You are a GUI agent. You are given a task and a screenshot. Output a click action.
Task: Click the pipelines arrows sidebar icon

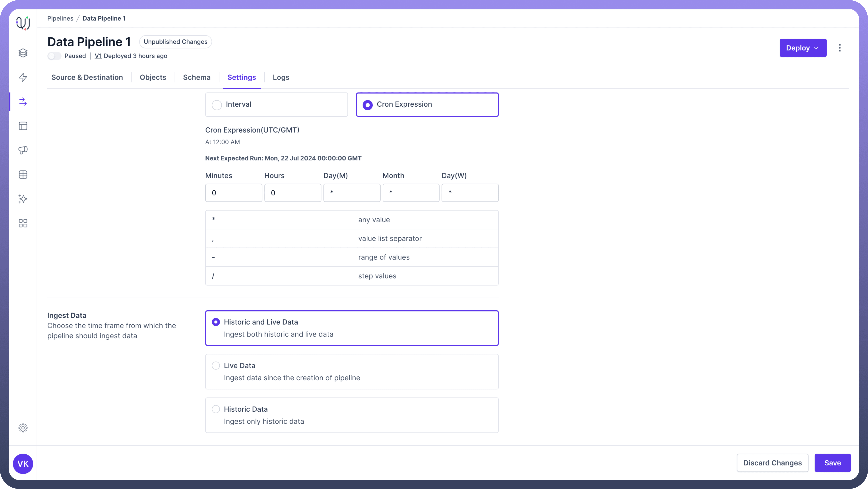23,102
